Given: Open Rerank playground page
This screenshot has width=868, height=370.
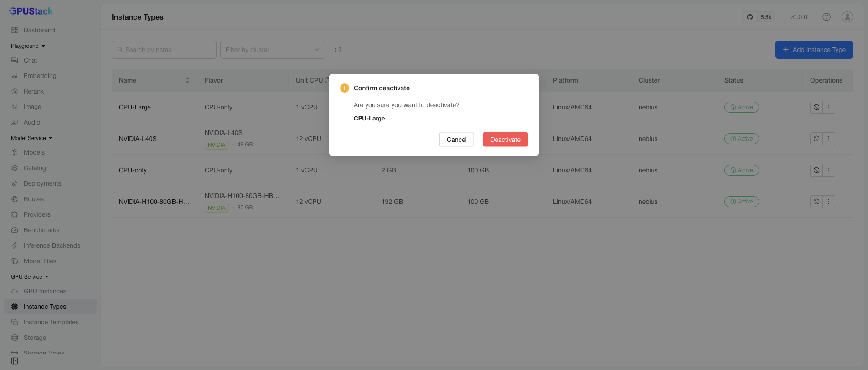Looking at the screenshot, I should [x=50, y=91].
